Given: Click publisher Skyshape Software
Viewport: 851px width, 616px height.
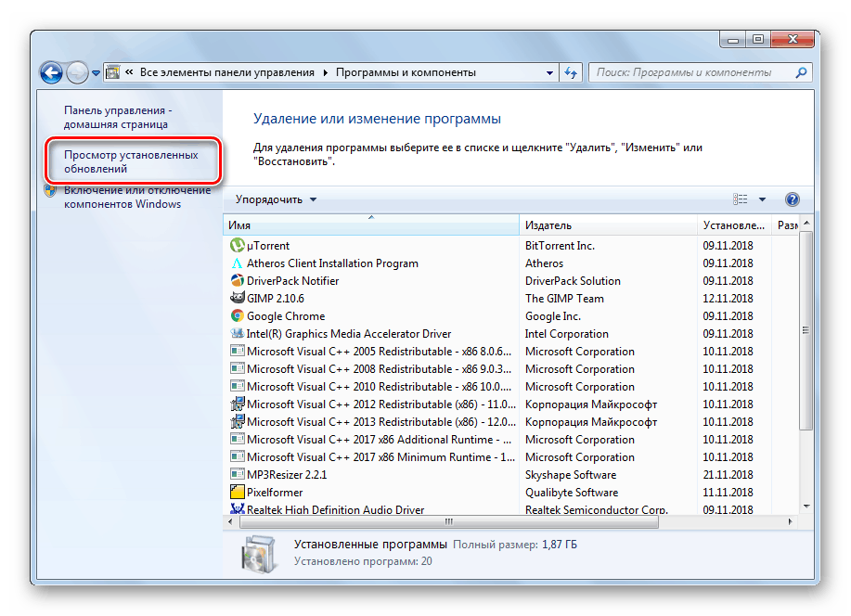Looking at the screenshot, I should [571, 475].
